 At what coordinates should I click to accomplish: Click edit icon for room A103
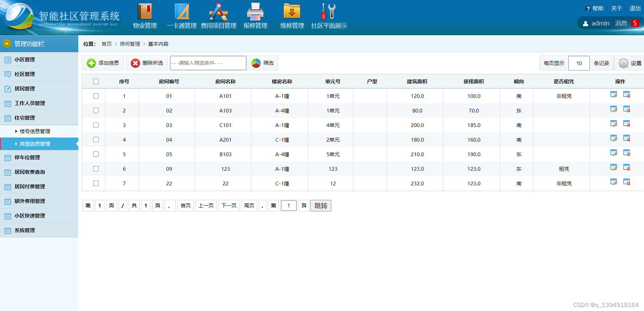[x=614, y=109]
